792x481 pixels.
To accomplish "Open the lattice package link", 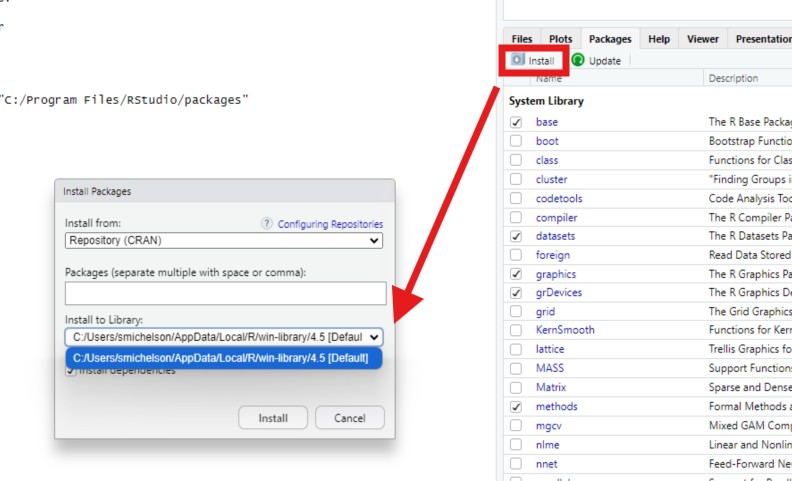I will (550, 349).
